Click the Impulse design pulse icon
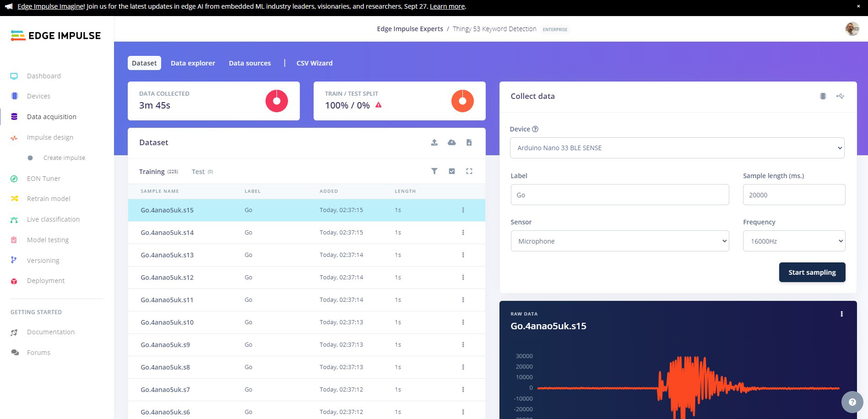Screen dimensions: 868x419 (14, 137)
